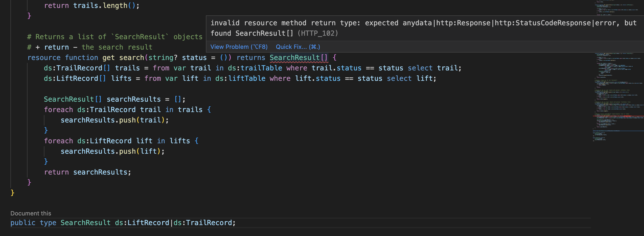Screen dimensions: 644x236
Task: Place cursor on return trails.length() line
Action: tap(91, 5)
